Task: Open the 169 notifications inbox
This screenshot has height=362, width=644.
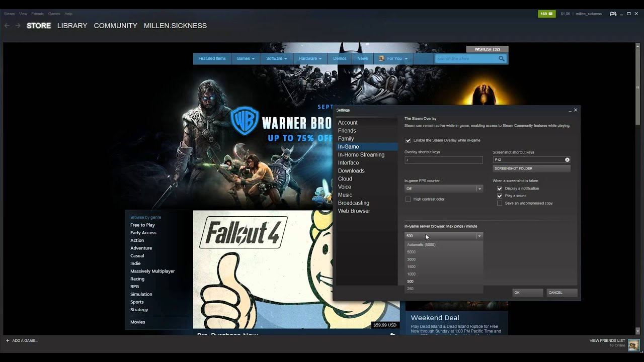Action: (547, 14)
